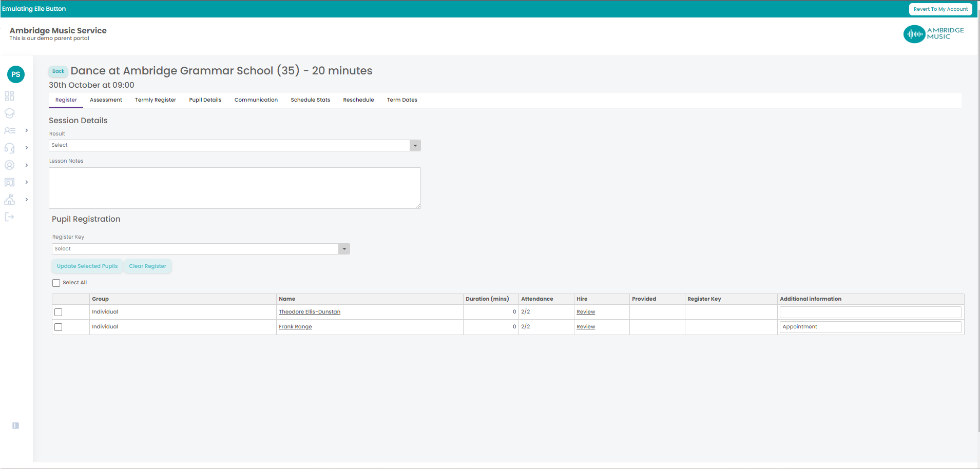Open the school building icon in sidebar
Viewport: 980px width, 469px height.
[x=9, y=200]
